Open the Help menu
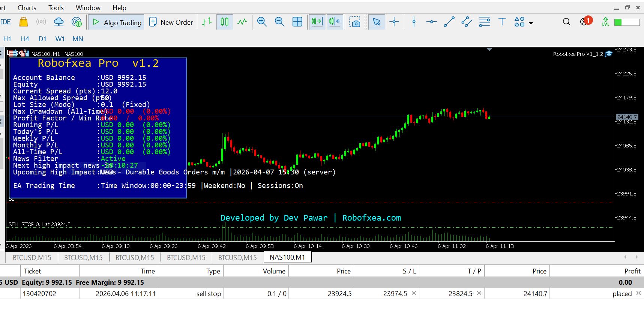 pyautogui.click(x=119, y=8)
